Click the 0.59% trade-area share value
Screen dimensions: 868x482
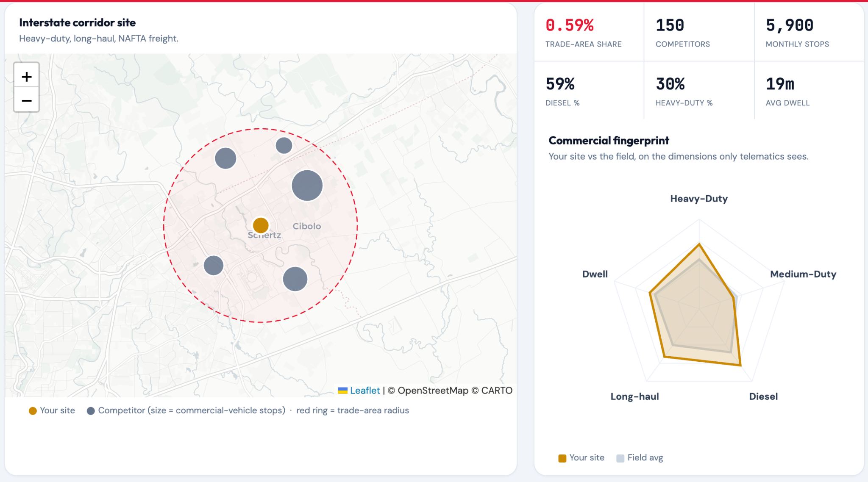click(570, 25)
